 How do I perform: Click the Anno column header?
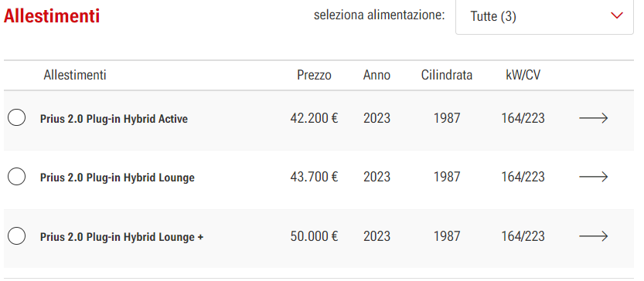377,76
